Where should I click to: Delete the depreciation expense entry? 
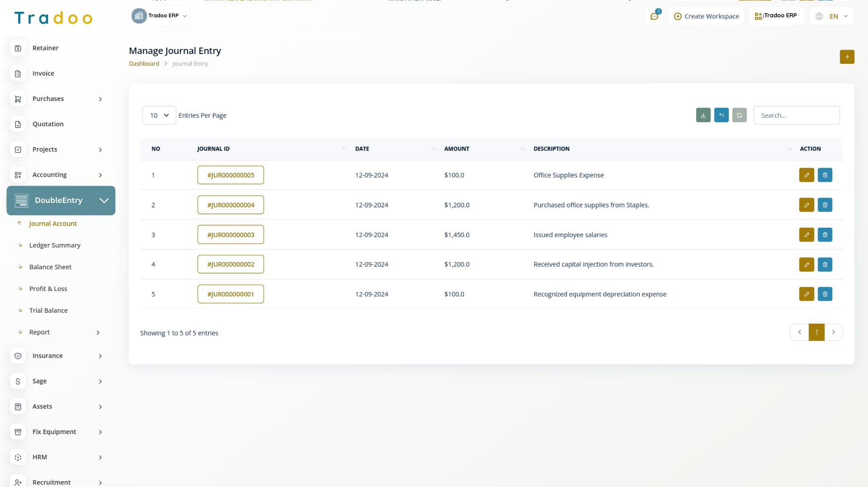825,294
